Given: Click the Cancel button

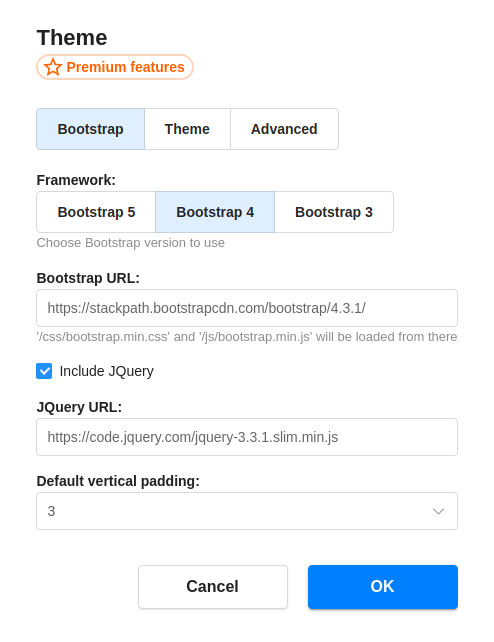Looking at the screenshot, I should (213, 587).
